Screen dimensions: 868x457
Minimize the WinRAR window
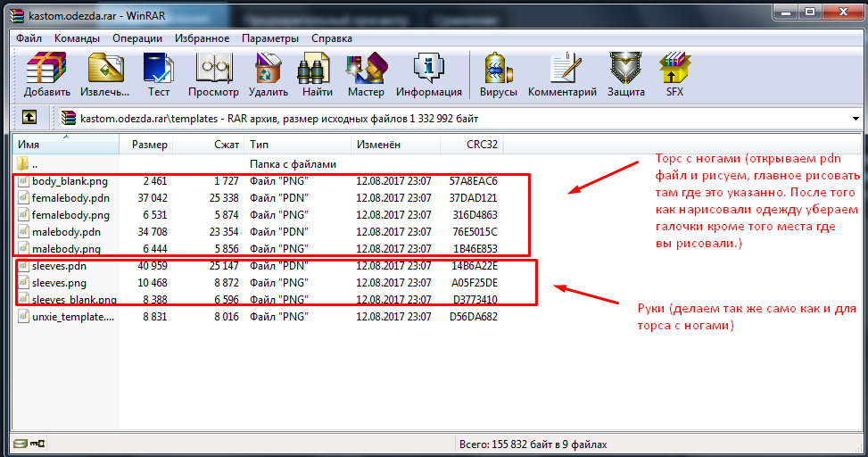[786, 12]
